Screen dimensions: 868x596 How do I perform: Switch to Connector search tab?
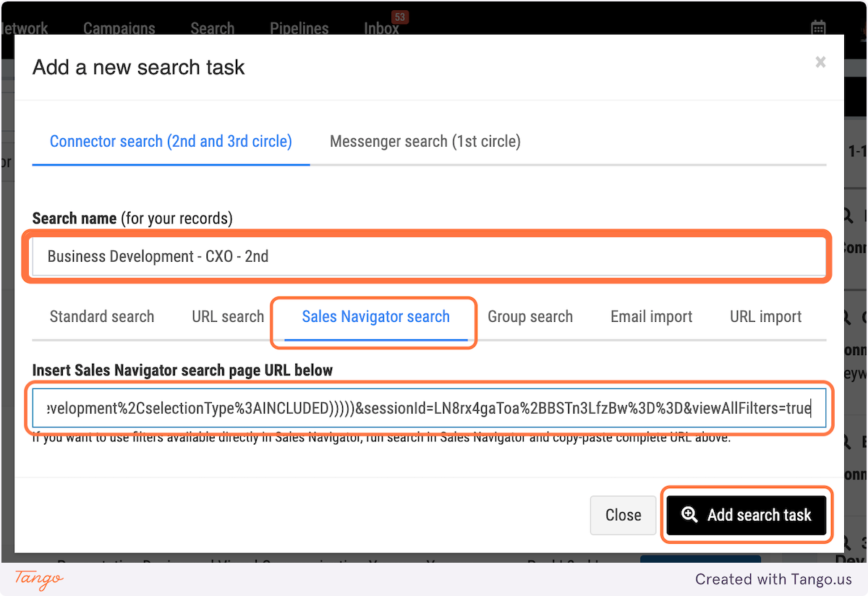pos(171,141)
